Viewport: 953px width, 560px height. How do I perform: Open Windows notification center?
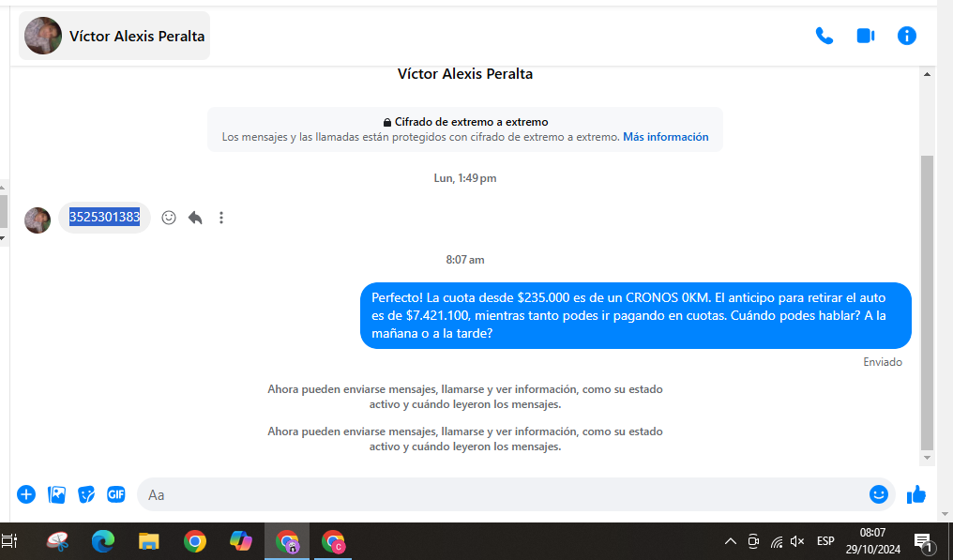tap(923, 541)
